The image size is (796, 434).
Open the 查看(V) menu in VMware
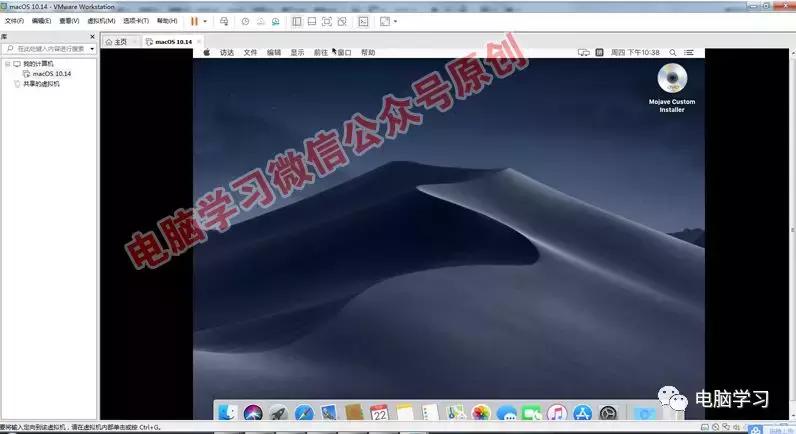(x=69, y=21)
